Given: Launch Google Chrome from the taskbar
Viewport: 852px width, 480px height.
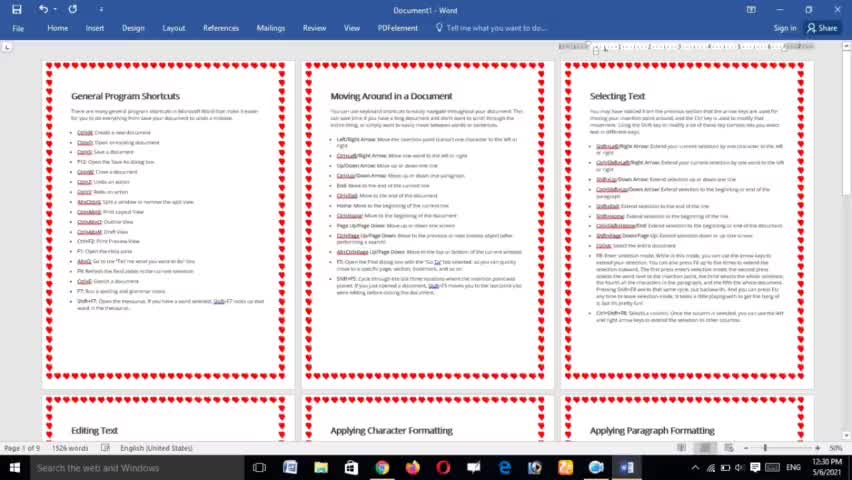Looking at the screenshot, I should (382, 467).
